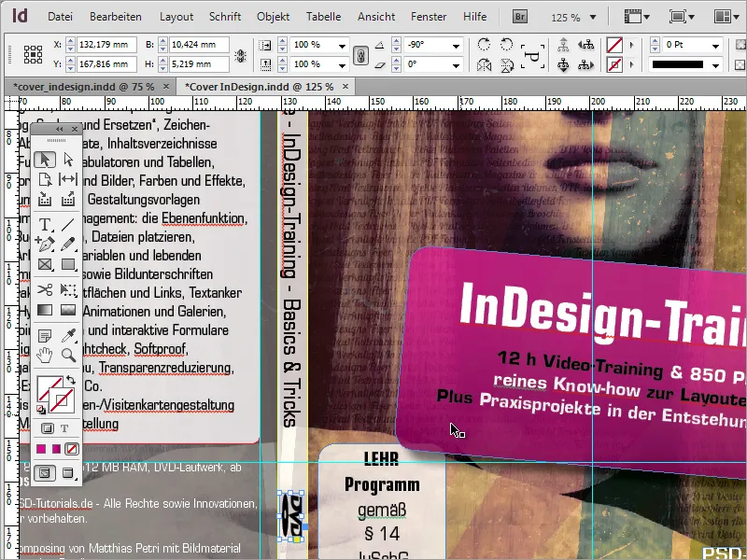Image resolution: width=747 pixels, height=560 pixels.
Task: Click Select Next Object icon
Action: click(x=586, y=64)
